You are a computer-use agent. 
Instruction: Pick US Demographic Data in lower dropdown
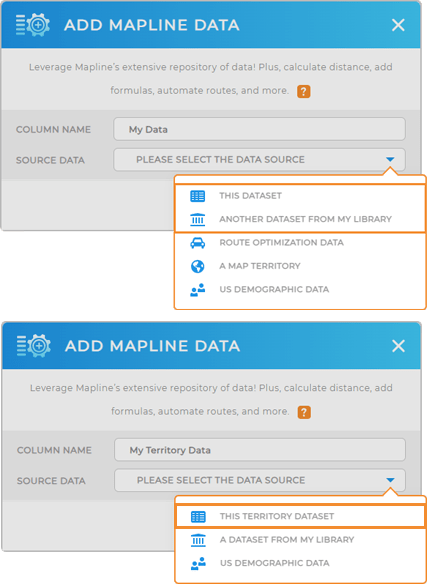click(x=300, y=564)
